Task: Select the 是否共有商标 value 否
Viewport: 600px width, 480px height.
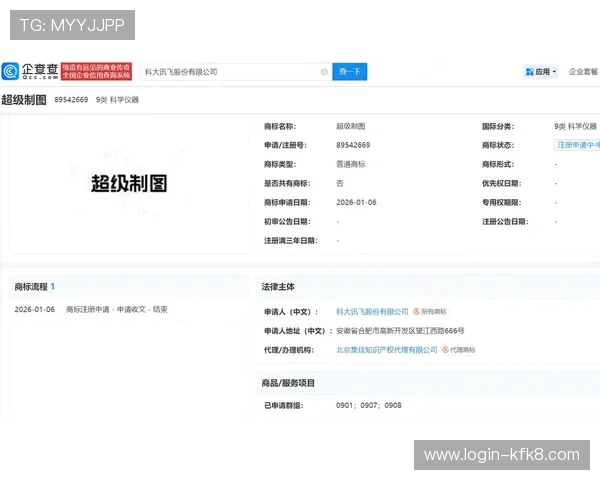Action: pyautogui.click(x=340, y=183)
